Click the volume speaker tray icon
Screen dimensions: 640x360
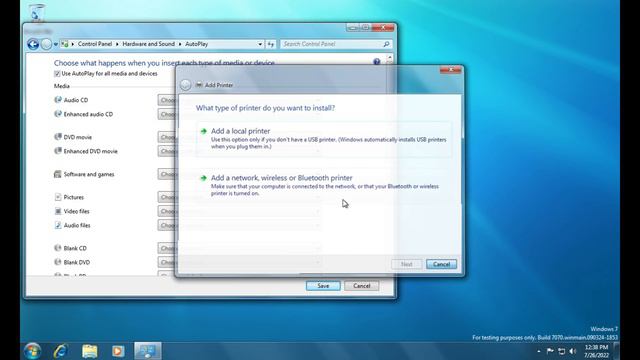coord(573,351)
